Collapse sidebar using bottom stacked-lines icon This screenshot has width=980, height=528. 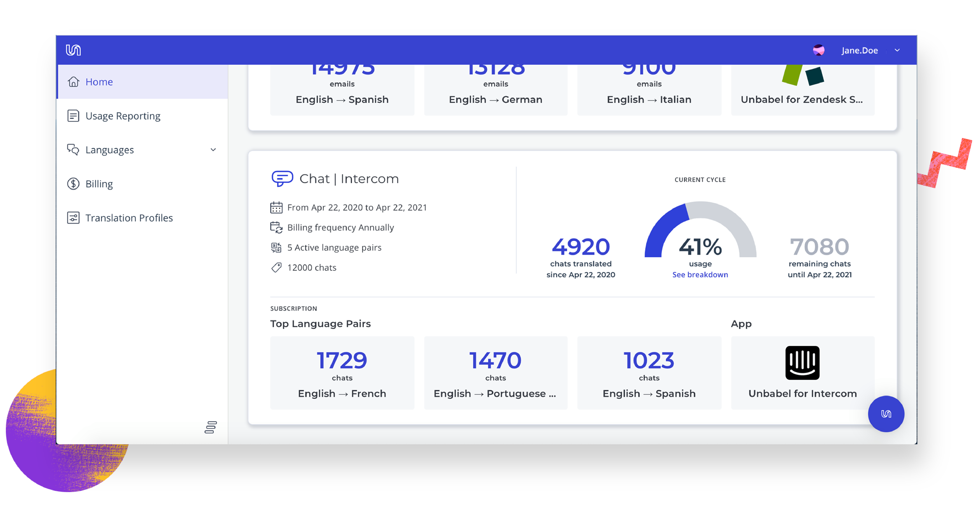click(210, 427)
